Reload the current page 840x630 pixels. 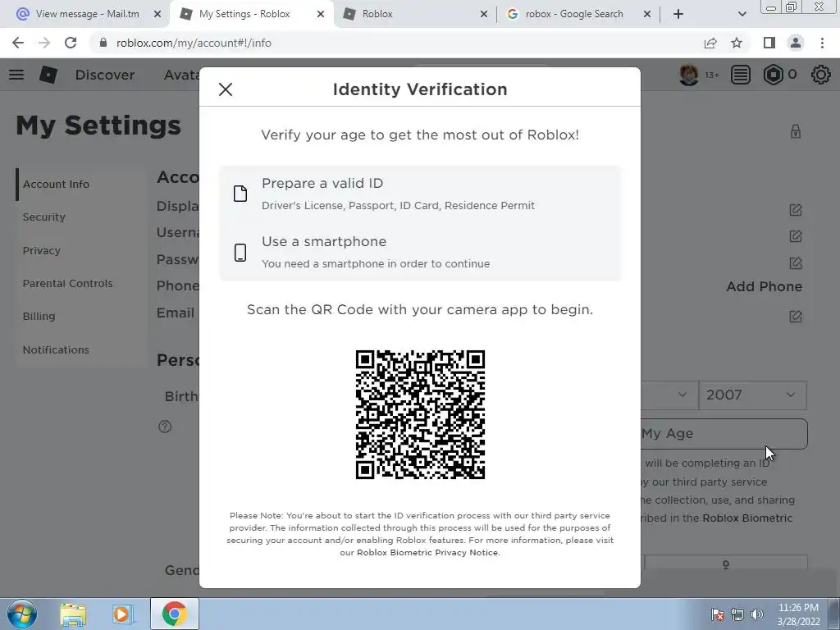pyautogui.click(x=71, y=43)
